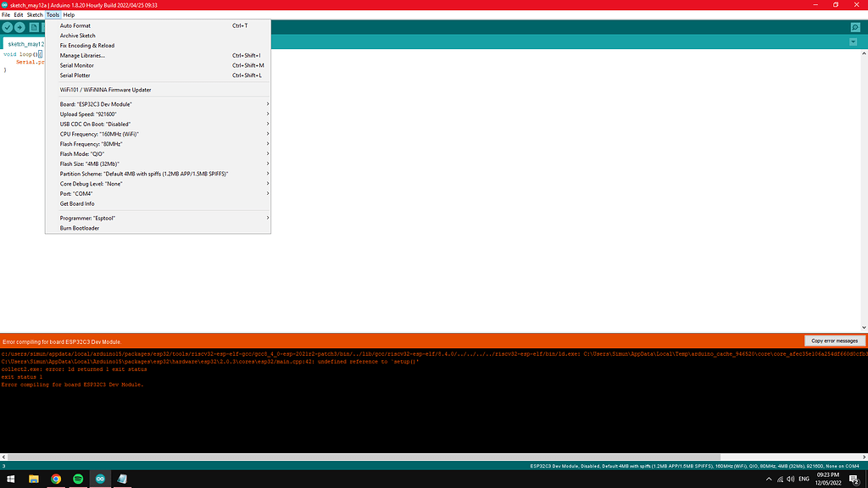Open the Help menu
This screenshot has height=488, width=868.
click(x=68, y=14)
